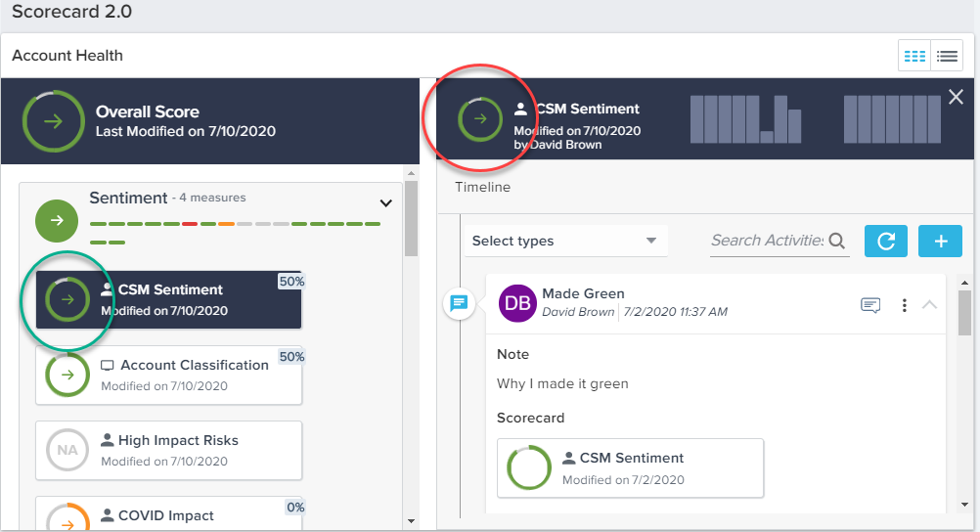The image size is (980, 532).
Task: Open the Select types dropdown
Action: 565,241
